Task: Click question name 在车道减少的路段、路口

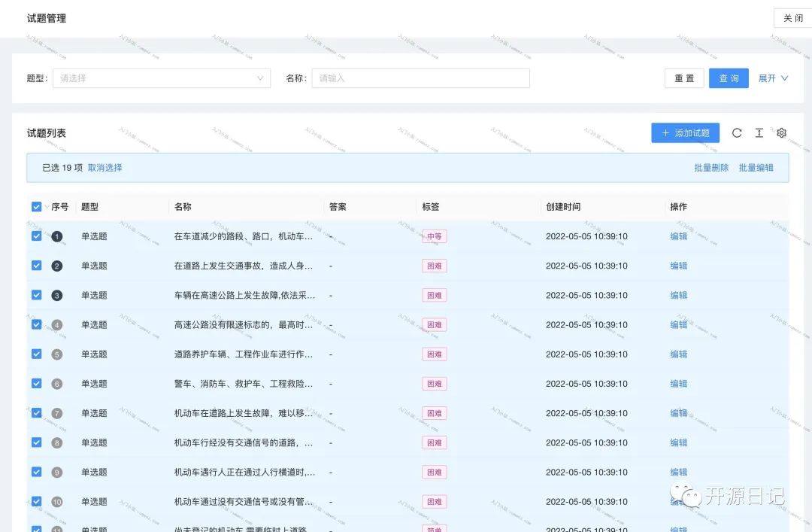Action: 244,236
